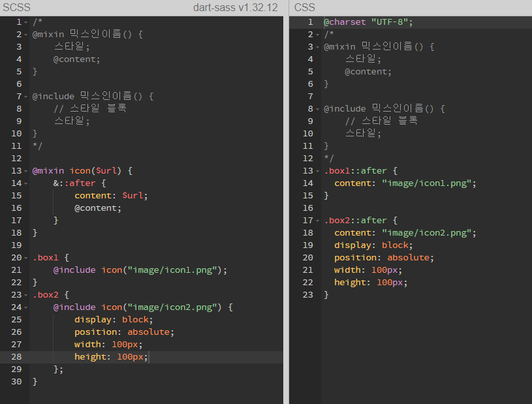Image resolution: width=532 pixels, height=404 pixels.
Task: Click '.box2::after {' in CSS output
Action: pyautogui.click(x=360, y=221)
